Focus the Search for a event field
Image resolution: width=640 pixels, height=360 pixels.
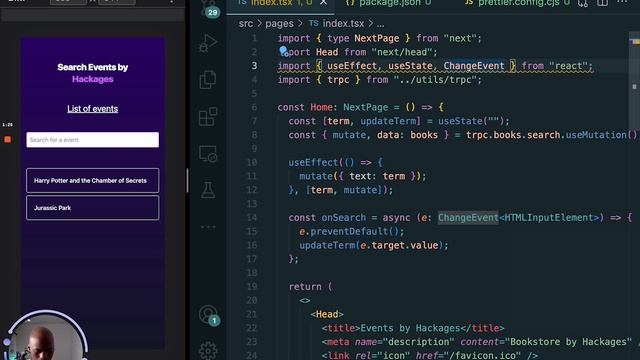pyautogui.click(x=93, y=140)
